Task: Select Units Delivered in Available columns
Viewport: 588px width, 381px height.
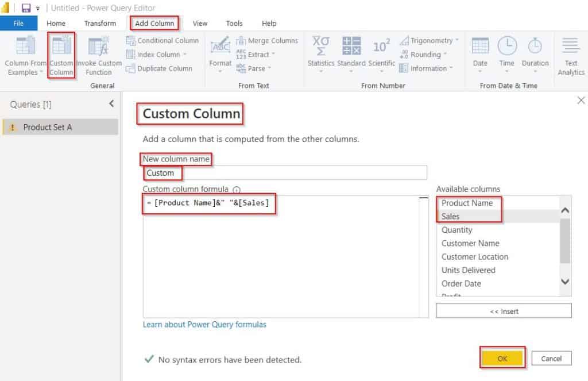Action: point(498,270)
